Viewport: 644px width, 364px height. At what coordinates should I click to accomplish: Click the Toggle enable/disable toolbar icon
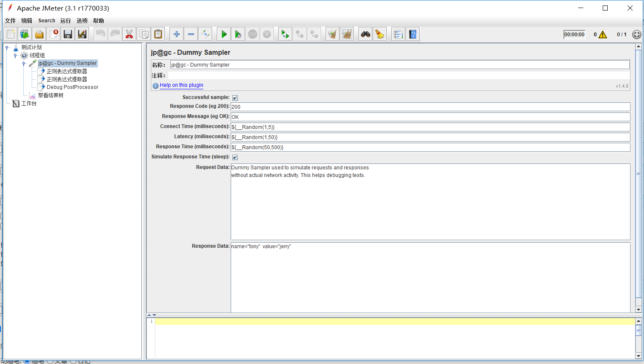coord(205,34)
